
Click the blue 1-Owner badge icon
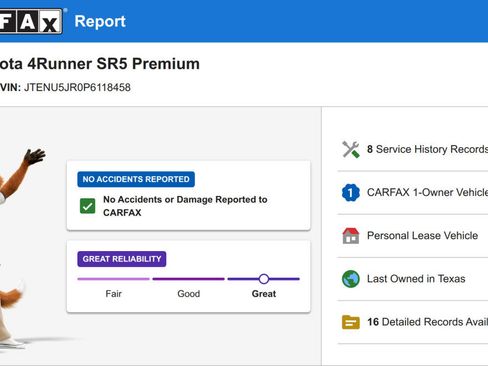click(351, 192)
